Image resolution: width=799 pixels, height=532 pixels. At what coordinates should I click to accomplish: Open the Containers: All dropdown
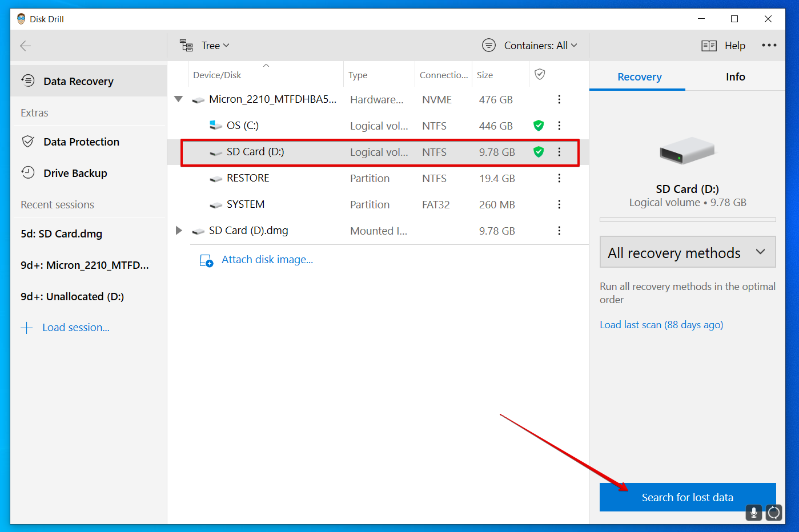click(x=540, y=45)
